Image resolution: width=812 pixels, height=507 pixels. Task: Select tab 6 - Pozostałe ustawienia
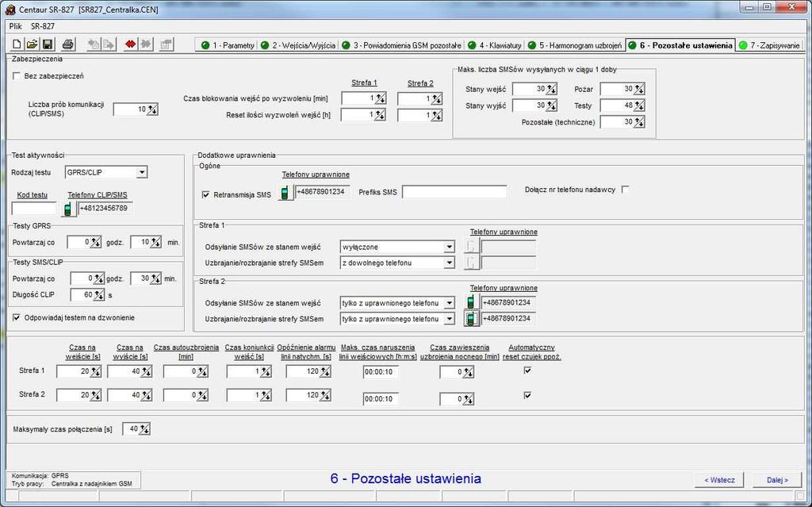point(680,45)
